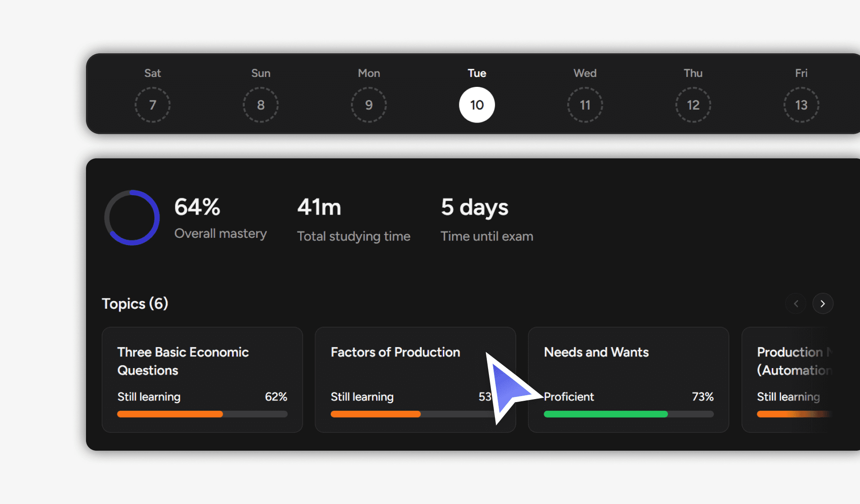Screen dimensions: 860x504
Task: Click the highlighted Tuesday 10 circle
Action: (477, 105)
